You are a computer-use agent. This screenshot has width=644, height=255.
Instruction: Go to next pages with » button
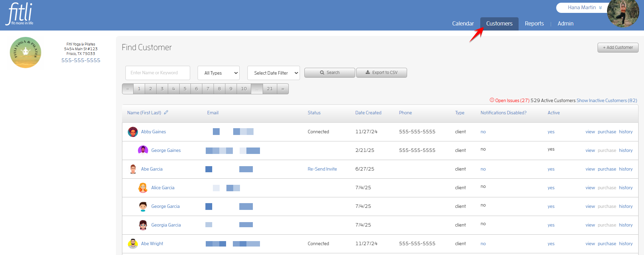click(x=283, y=89)
